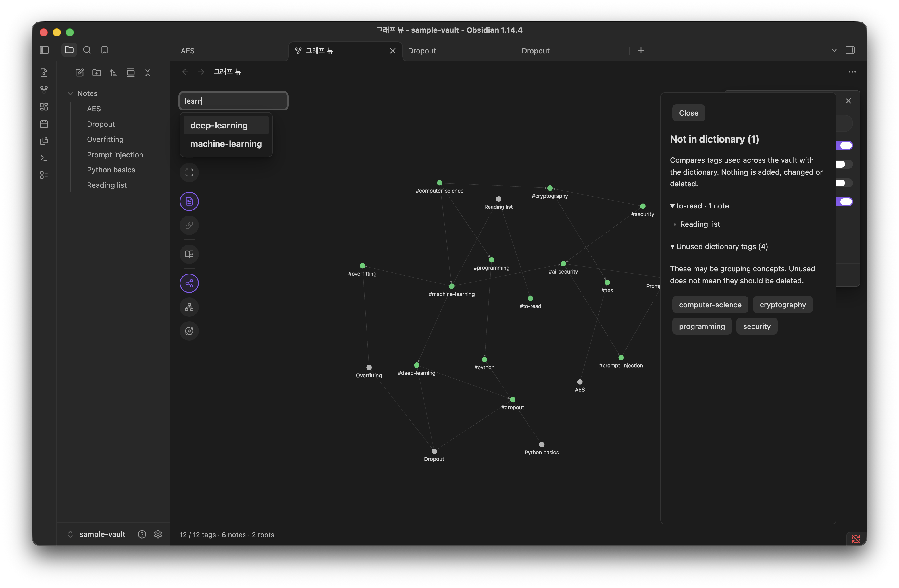Click the fit-to-view frame icon
The image size is (899, 588).
(x=189, y=173)
